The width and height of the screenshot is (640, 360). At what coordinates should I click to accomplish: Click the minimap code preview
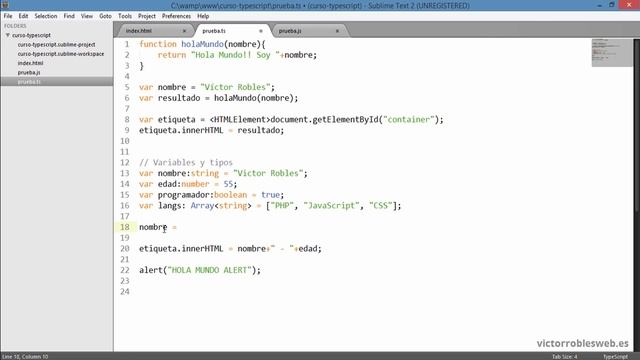611,52
